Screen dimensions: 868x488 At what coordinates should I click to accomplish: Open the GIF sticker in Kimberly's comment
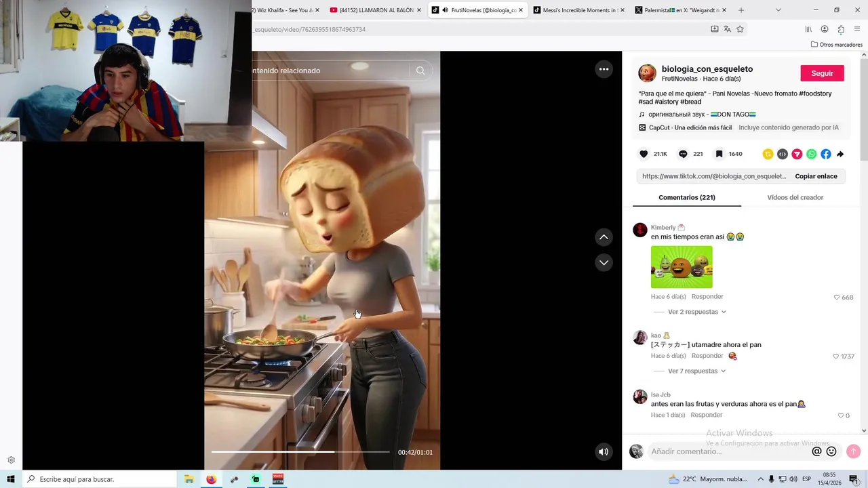point(682,267)
